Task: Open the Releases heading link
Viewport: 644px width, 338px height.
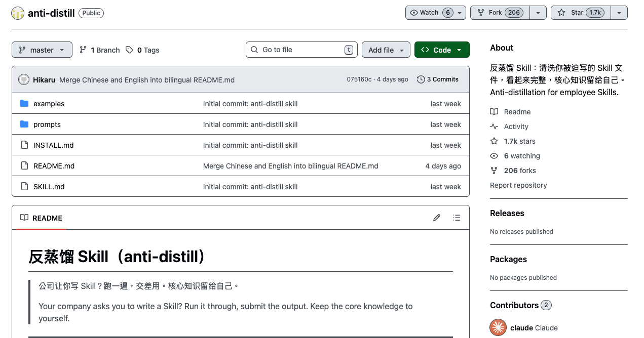Action: pos(507,213)
